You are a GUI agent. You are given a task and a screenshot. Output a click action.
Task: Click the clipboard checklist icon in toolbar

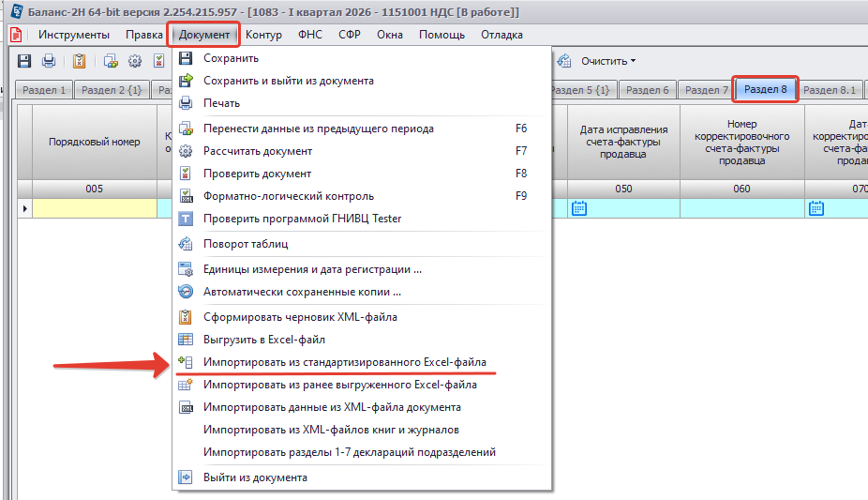point(80,61)
